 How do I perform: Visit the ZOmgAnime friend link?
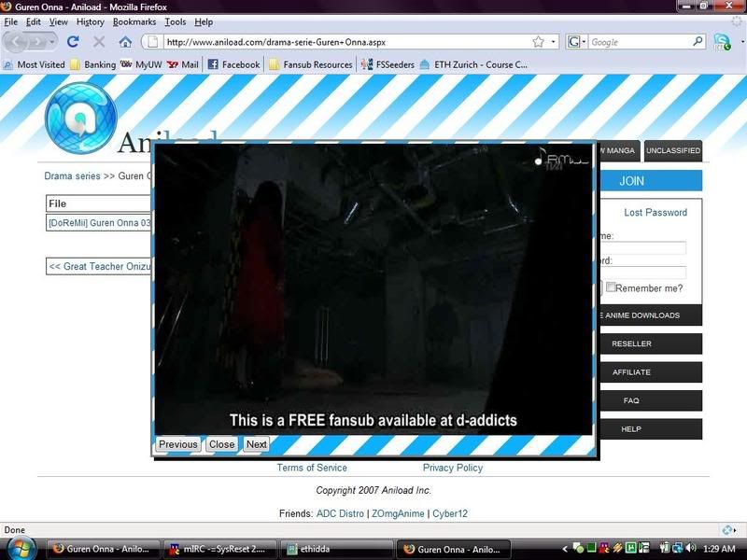(x=398, y=513)
